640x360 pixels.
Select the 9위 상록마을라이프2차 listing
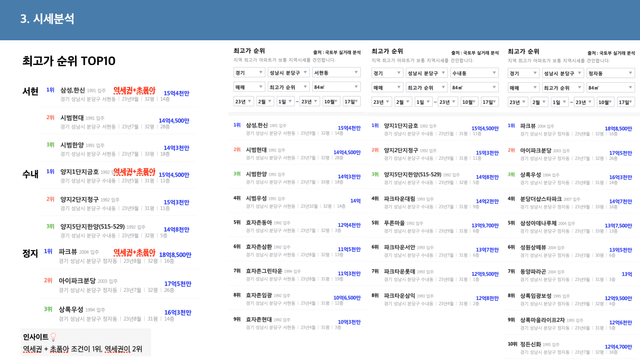571,324
